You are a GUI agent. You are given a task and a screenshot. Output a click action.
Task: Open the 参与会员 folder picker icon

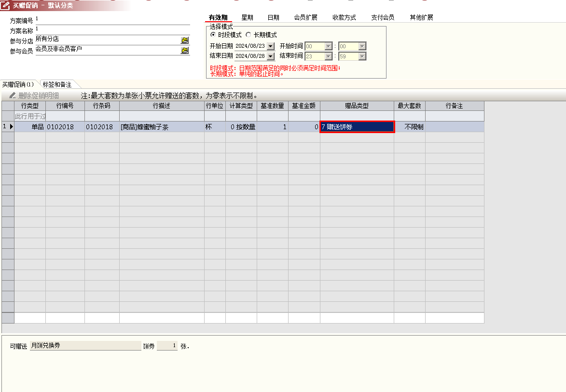click(185, 51)
